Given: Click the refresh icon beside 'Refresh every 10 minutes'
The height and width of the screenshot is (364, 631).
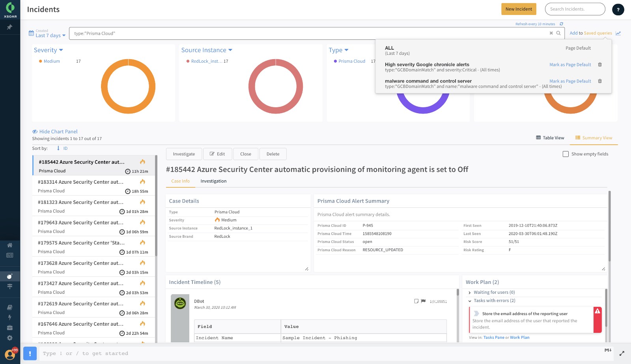Looking at the screenshot, I should (561, 24).
